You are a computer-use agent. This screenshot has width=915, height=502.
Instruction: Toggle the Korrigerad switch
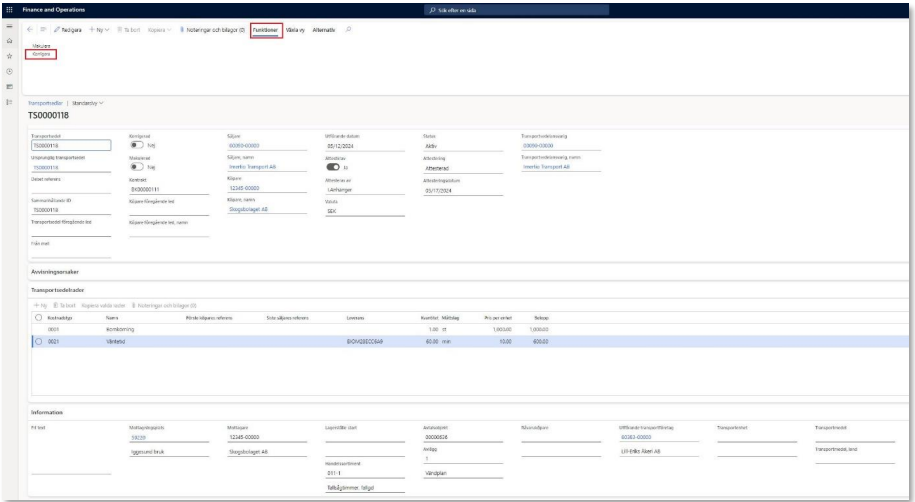click(137, 146)
